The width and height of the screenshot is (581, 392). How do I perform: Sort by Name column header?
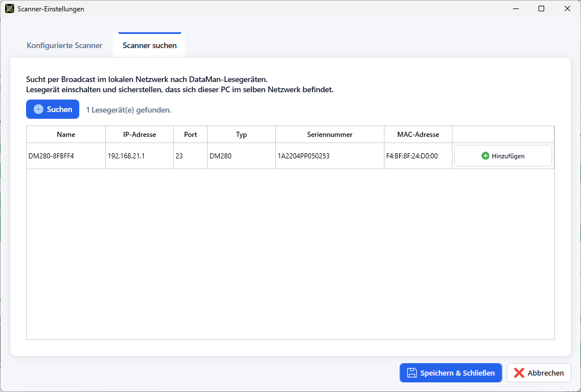tap(66, 135)
